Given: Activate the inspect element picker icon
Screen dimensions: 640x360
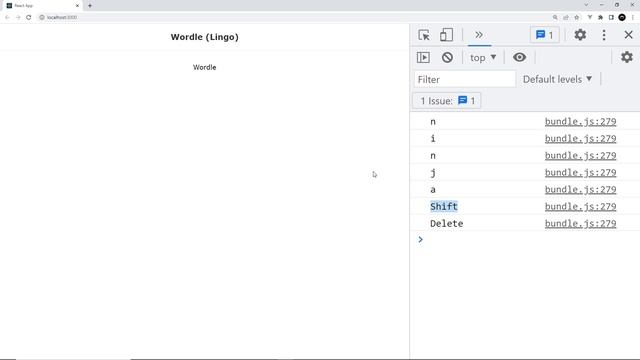Looking at the screenshot, I should click(424, 35).
